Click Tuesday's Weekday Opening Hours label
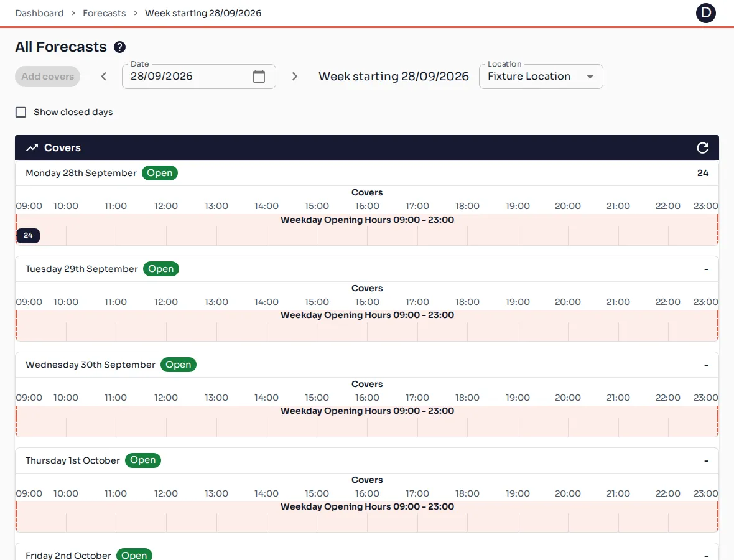 tap(368, 315)
